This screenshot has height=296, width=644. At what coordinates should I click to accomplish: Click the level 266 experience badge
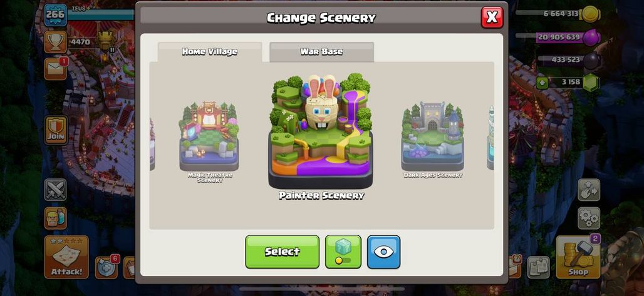56,15
